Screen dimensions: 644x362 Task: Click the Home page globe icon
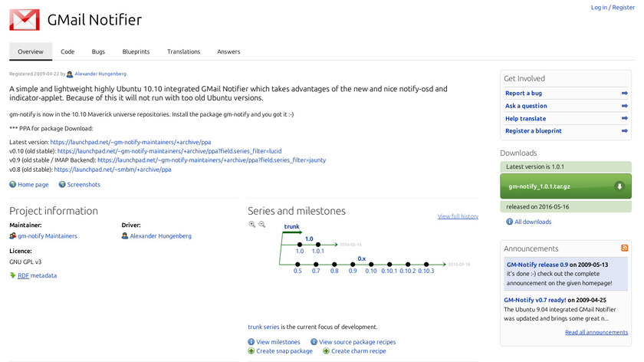[13, 185]
